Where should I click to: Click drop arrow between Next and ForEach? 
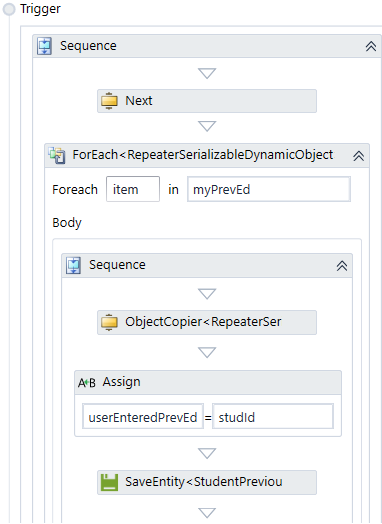(207, 126)
